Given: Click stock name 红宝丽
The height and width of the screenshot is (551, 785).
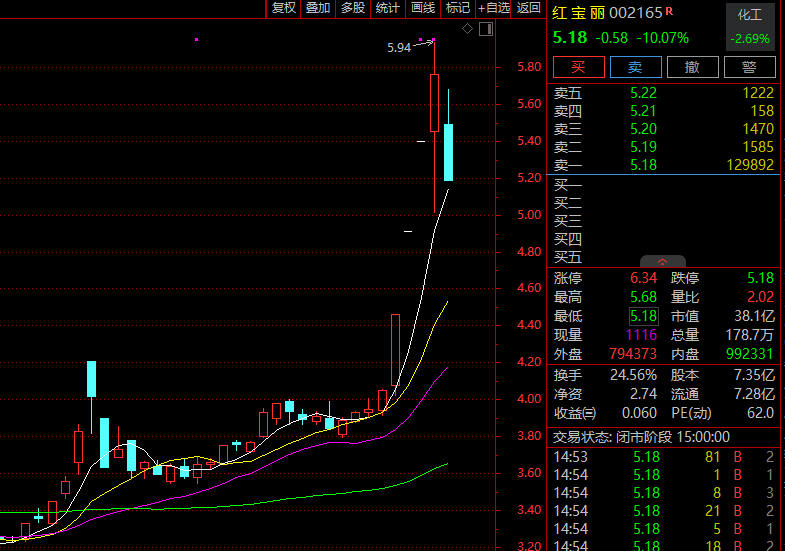Looking at the screenshot, I should pyautogui.click(x=579, y=13).
